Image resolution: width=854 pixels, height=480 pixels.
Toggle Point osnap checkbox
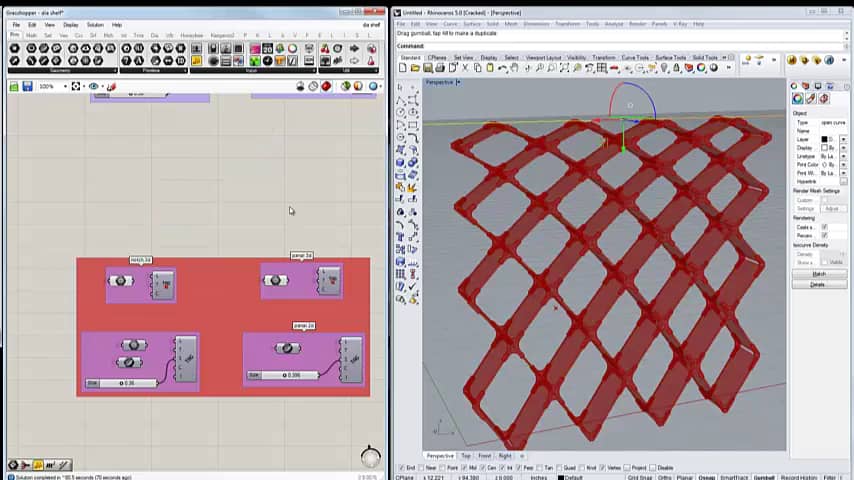pyautogui.click(x=442, y=468)
